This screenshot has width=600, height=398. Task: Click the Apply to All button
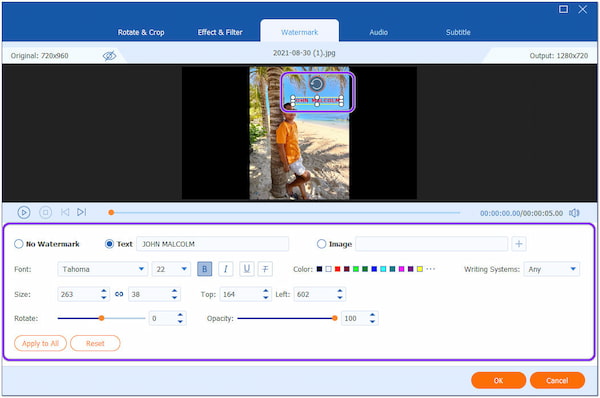pyautogui.click(x=40, y=343)
